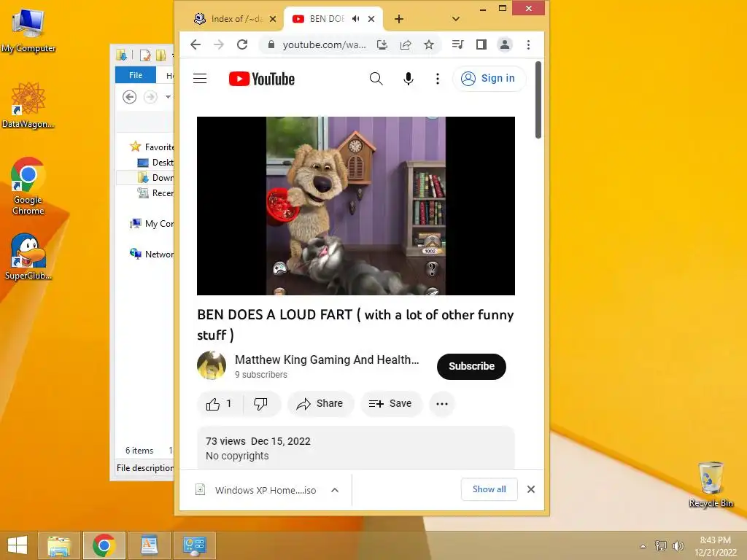747x560 pixels.
Task: Bookmark this page with the star
Action: (x=429, y=44)
